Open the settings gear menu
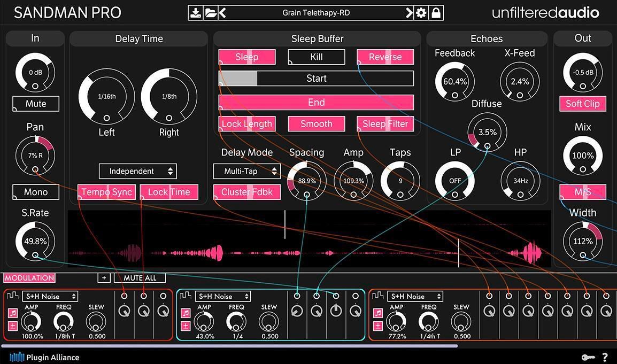 (422, 12)
